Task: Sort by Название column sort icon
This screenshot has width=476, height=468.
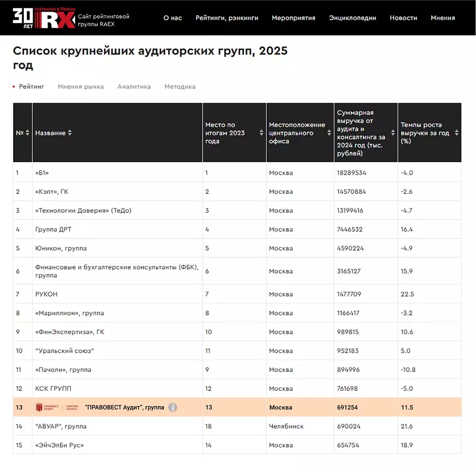Action: coord(70,133)
